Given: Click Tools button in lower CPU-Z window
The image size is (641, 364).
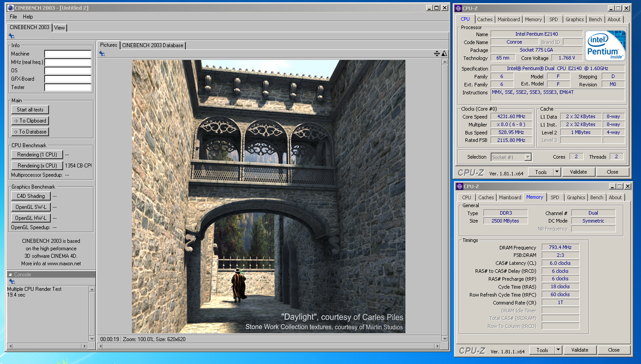Looking at the screenshot, I should (542, 350).
